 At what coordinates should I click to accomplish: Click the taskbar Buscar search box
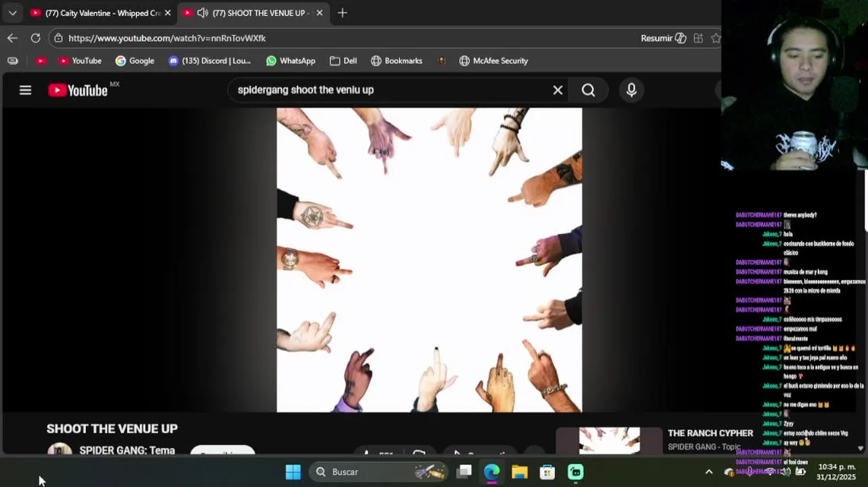[379, 472]
